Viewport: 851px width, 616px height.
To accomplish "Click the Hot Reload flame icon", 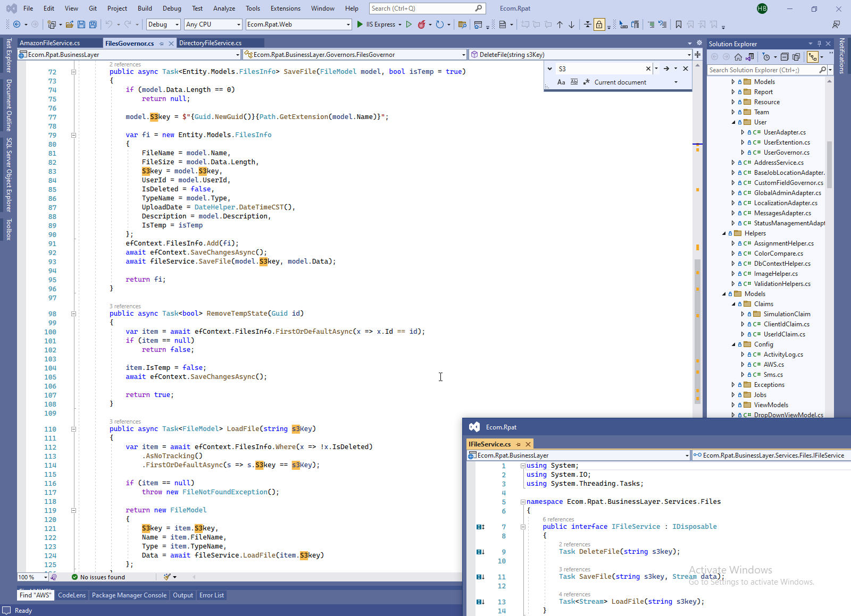I will (x=421, y=24).
